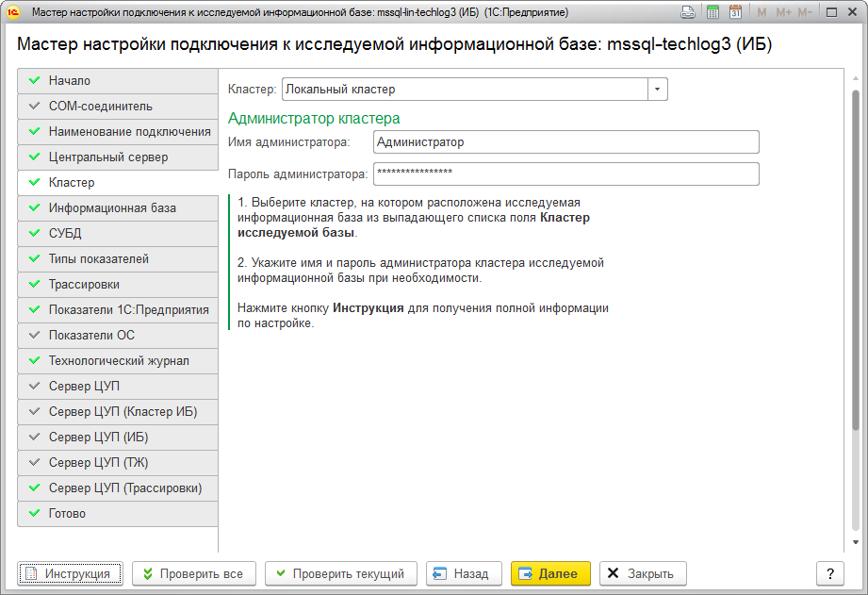Click the M- memory button
This screenshot has height=595, width=868.
click(x=805, y=12)
